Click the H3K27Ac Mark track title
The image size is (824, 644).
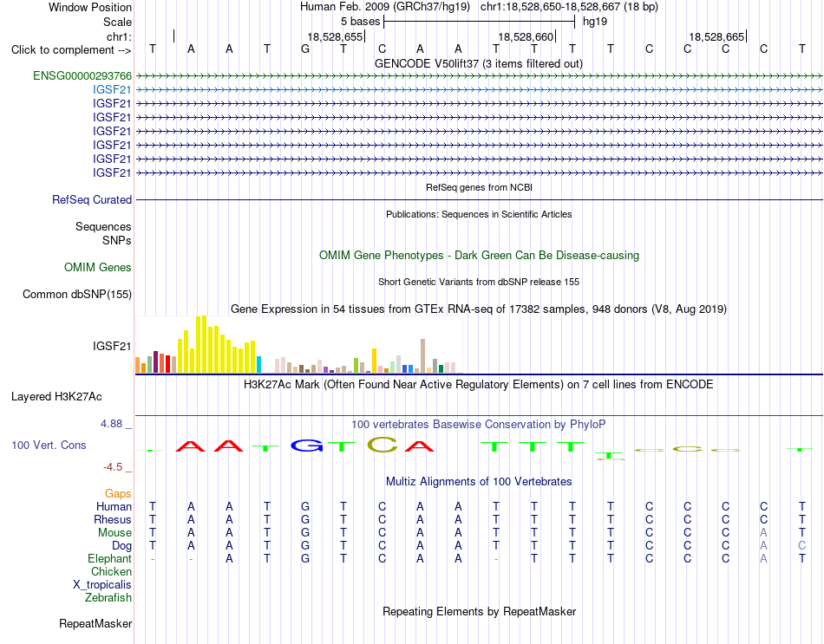click(x=479, y=385)
